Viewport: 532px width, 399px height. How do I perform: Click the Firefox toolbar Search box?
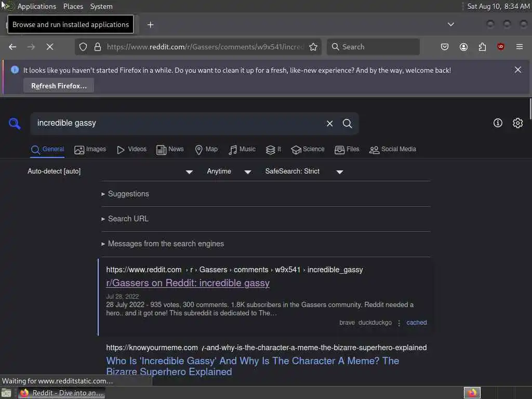tap(373, 47)
